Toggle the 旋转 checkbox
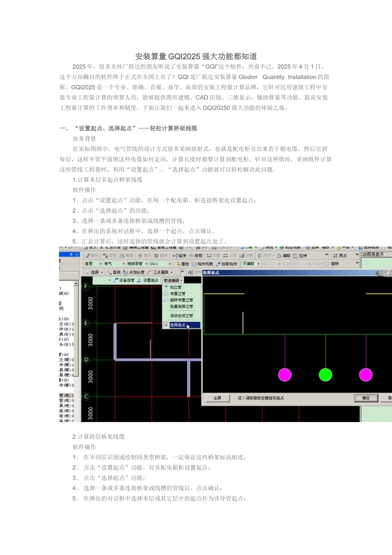 (327, 264)
